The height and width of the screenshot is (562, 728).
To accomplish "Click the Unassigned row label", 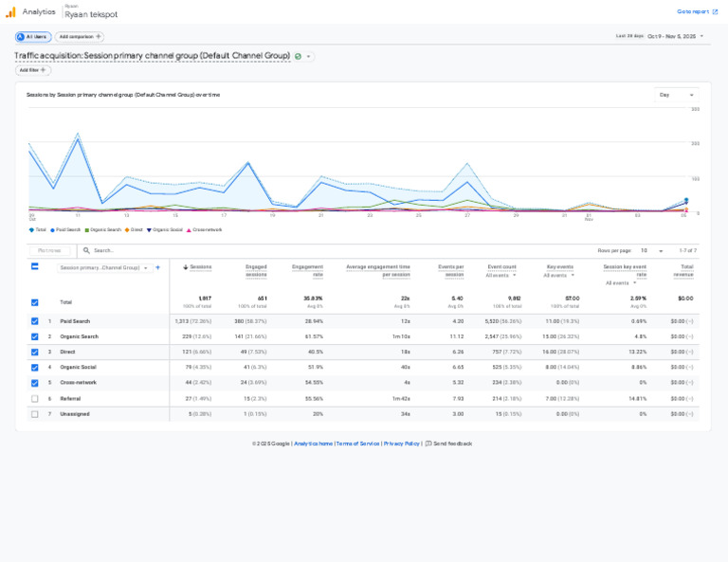I will [x=75, y=414].
